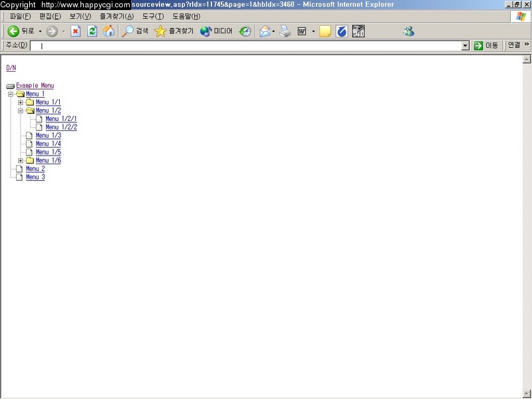
Task: Click the Menu 1/3 page icon
Action: [29, 136]
